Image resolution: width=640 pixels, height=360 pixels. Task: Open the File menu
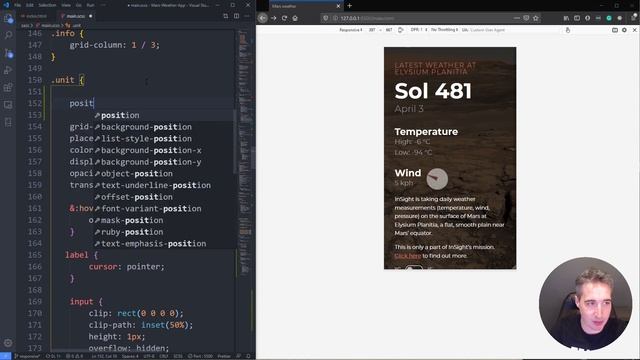tap(18, 5)
